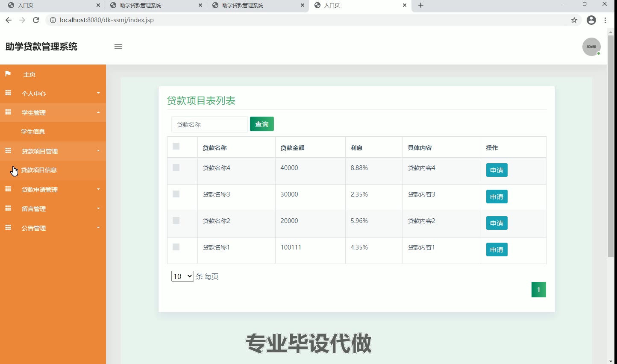Click the 查询 search button

262,124
